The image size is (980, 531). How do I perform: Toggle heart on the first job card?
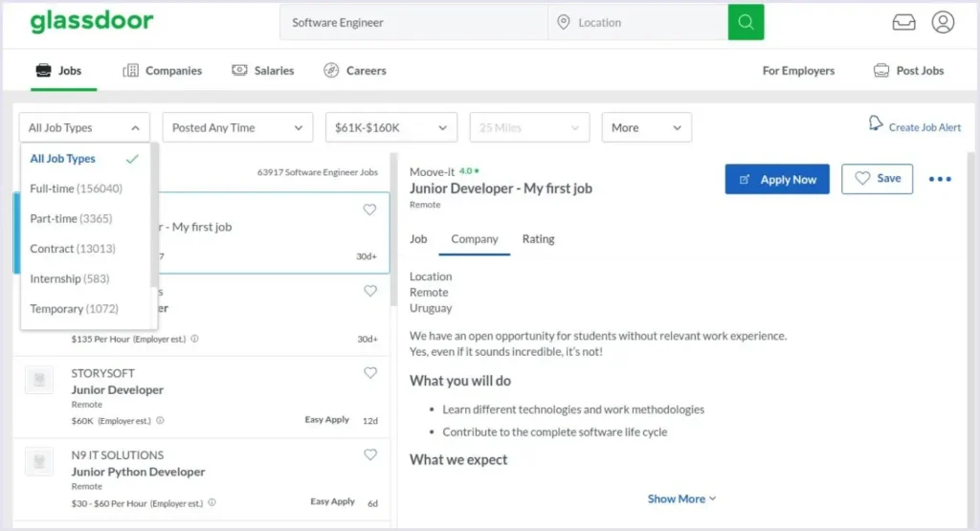[x=370, y=210]
